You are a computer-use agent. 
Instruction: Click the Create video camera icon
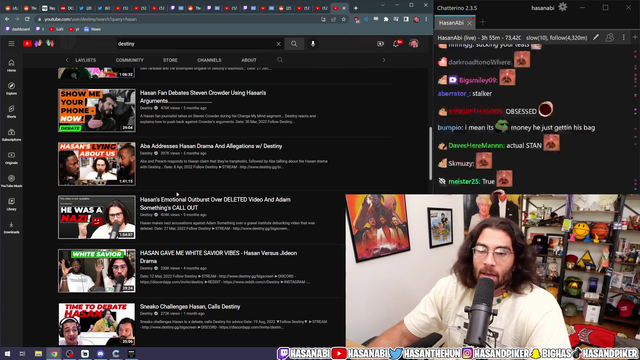[380, 44]
